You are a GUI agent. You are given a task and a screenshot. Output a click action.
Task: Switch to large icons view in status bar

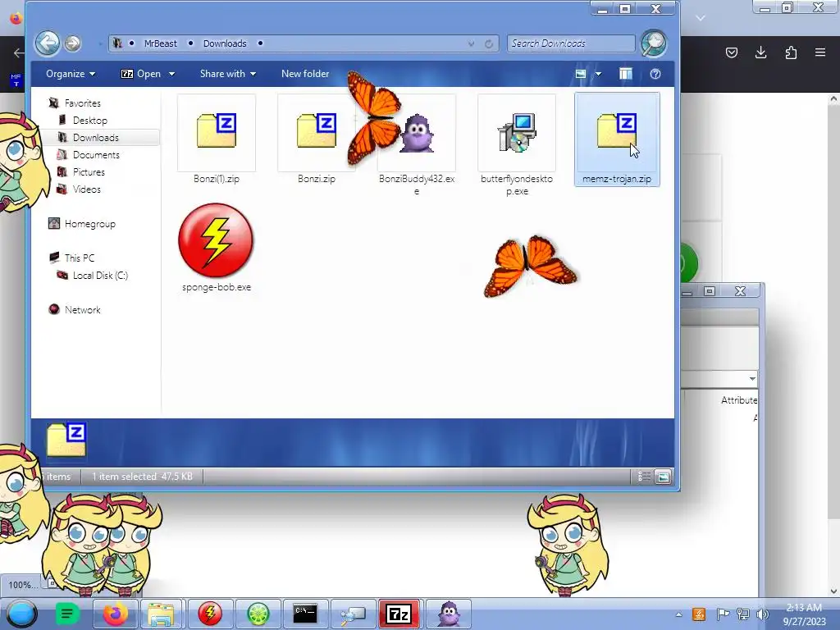point(663,477)
